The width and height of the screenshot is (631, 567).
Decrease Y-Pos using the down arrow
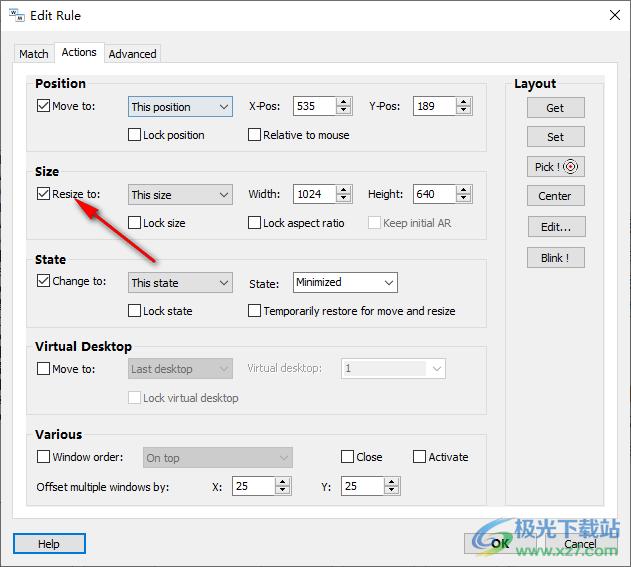pyautogui.click(x=462, y=111)
